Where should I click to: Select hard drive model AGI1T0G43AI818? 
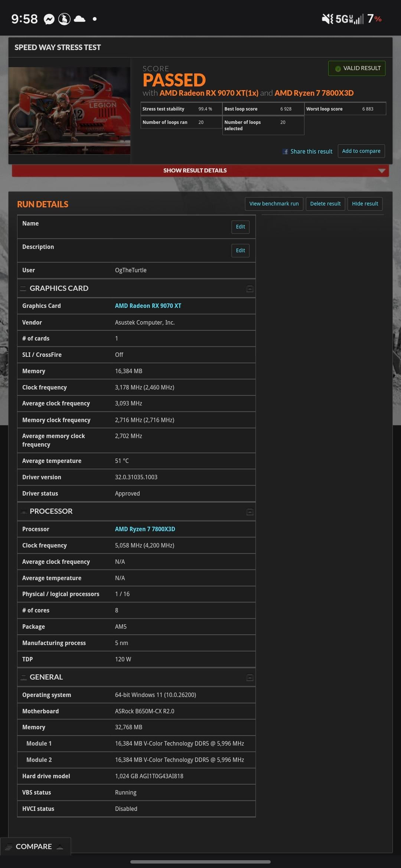pos(149,776)
